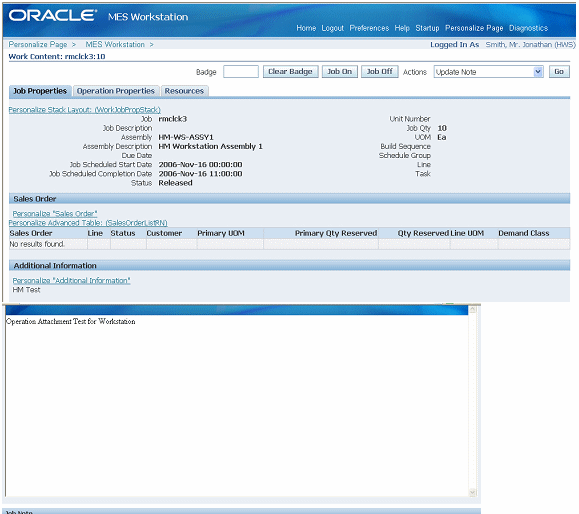Image resolution: width=579 pixels, height=514 pixels.
Task: Click the MES Workstation breadcrumb
Action: pos(115,44)
